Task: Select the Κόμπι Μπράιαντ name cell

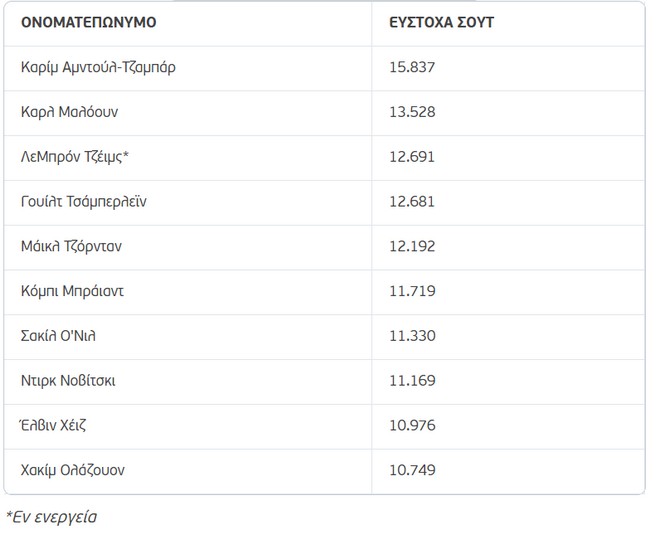Action: pyautogui.click(x=72, y=291)
